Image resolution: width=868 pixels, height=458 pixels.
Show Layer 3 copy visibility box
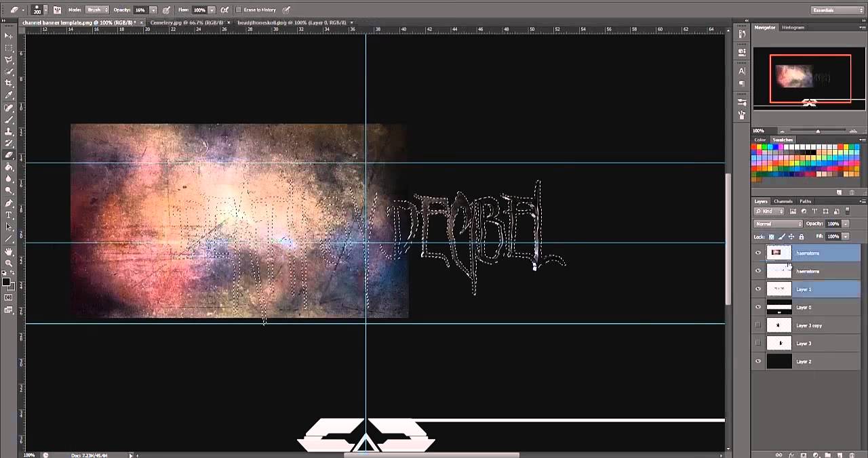click(758, 325)
